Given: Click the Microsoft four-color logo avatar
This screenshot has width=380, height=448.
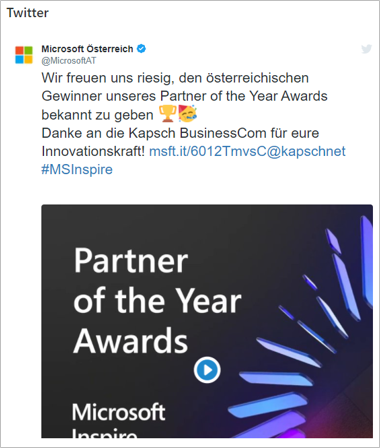Looking at the screenshot, I should click(x=24, y=55).
